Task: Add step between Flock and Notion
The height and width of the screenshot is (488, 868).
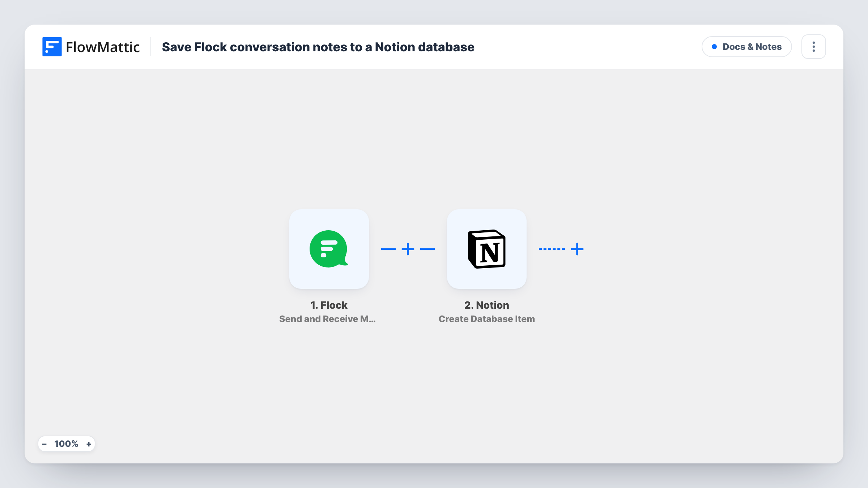Action: click(408, 249)
